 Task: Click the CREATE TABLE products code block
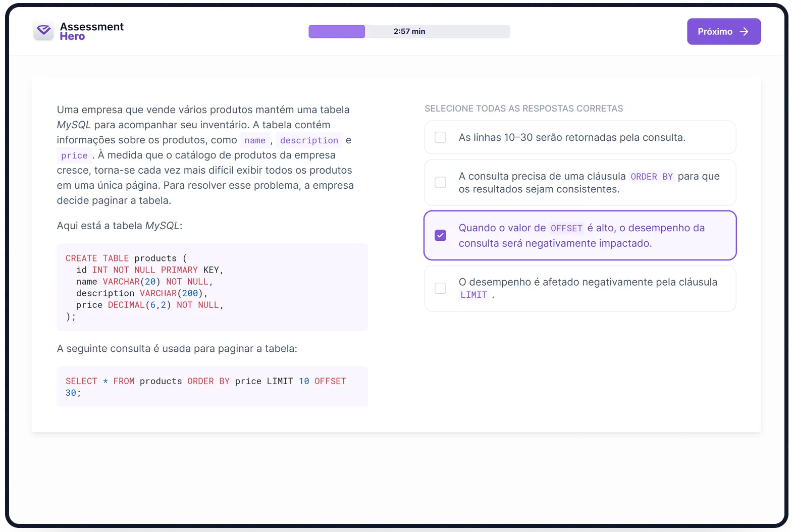click(212, 287)
